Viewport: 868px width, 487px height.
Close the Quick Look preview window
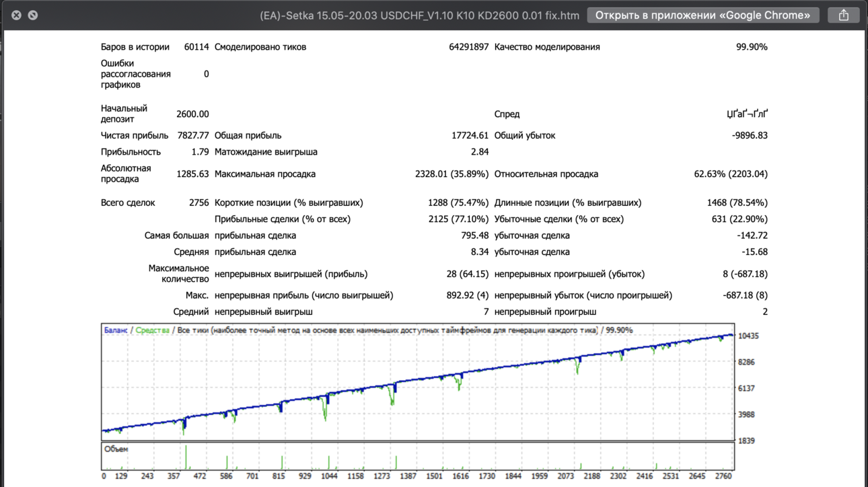pyautogui.click(x=16, y=15)
